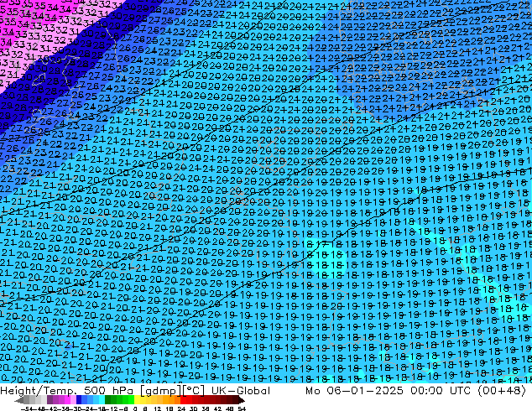Click the "[°C]" unit label
532x411 pixels.
(x=194, y=391)
